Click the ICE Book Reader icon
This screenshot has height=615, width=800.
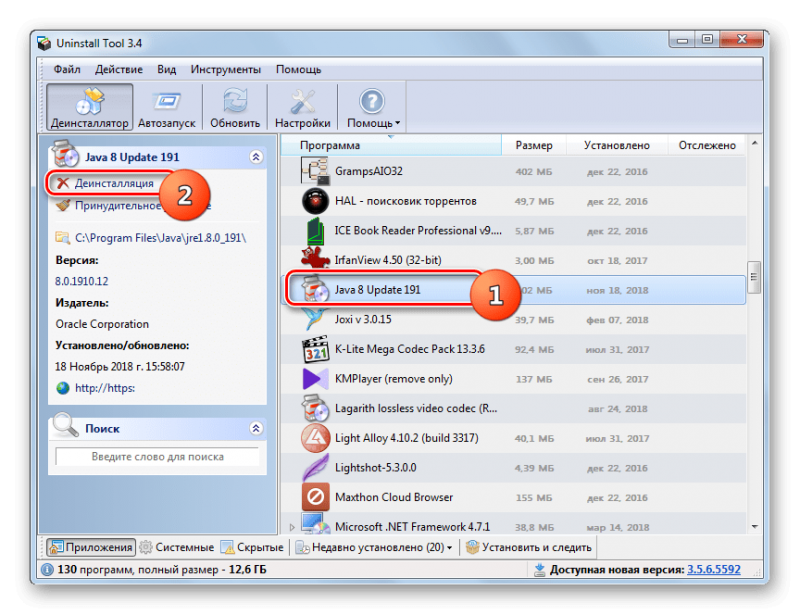[x=315, y=231]
